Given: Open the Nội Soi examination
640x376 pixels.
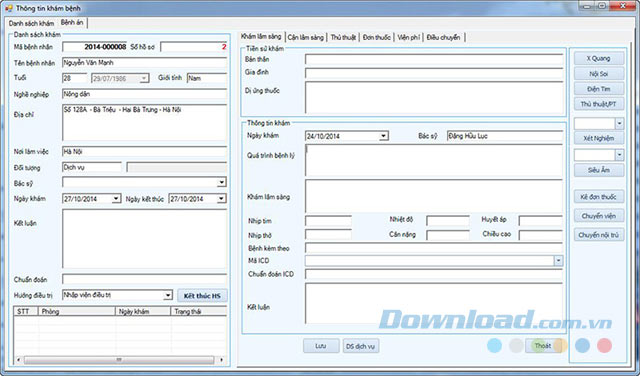Looking at the screenshot, I should tap(598, 74).
